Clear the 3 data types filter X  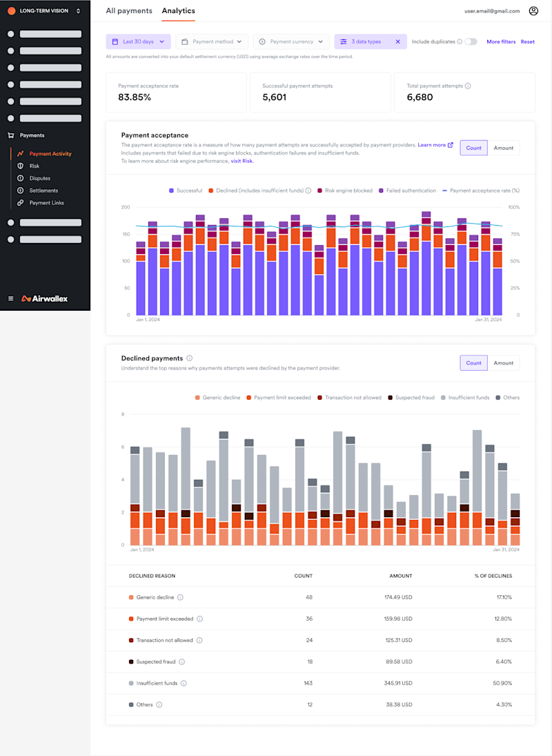(x=398, y=42)
